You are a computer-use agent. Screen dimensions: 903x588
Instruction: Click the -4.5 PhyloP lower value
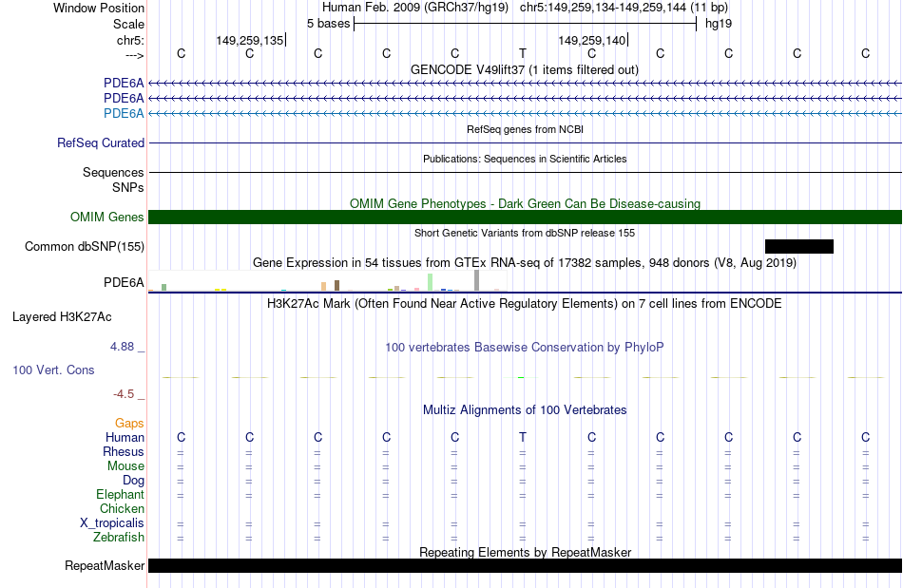coord(124,393)
